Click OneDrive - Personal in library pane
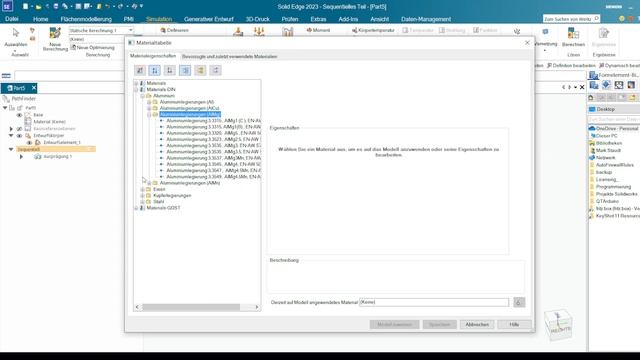Image resolution: width=640 pixels, height=360 pixels. click(x=617, y=129)
